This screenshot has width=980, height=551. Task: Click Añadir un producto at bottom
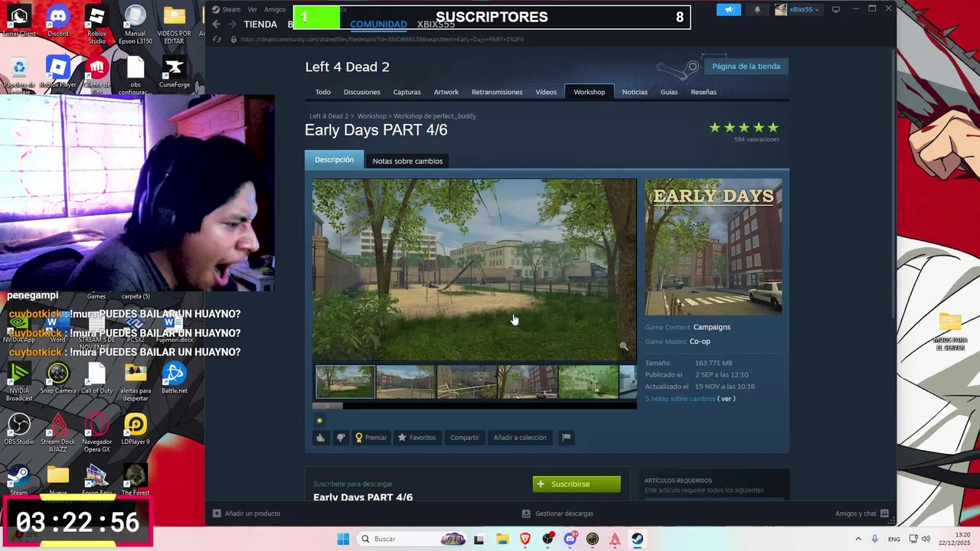[x=247, y=514]
